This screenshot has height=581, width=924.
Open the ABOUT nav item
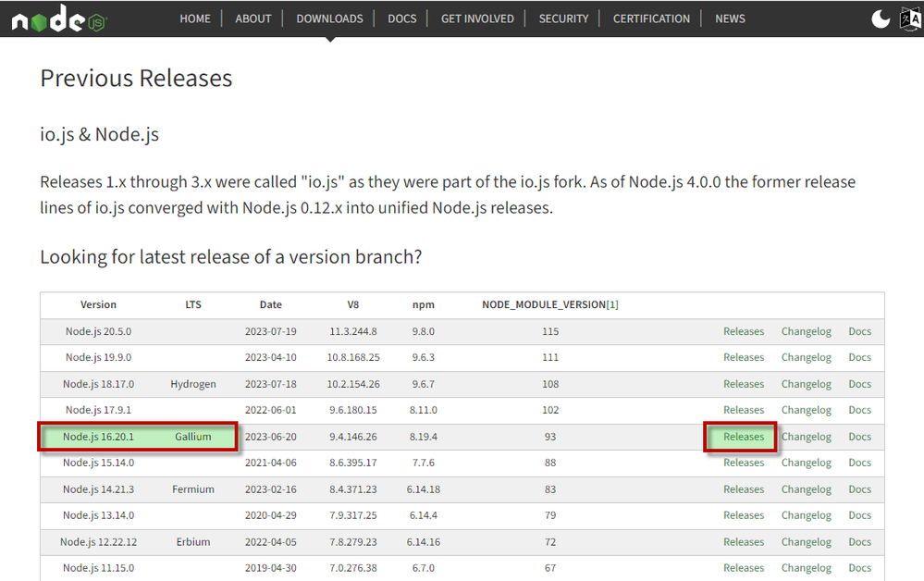[x=253, y=19]
